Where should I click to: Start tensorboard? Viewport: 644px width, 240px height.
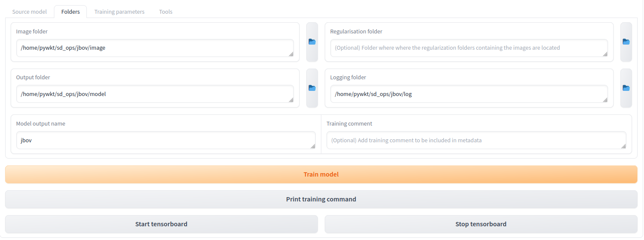pos(161,224)
